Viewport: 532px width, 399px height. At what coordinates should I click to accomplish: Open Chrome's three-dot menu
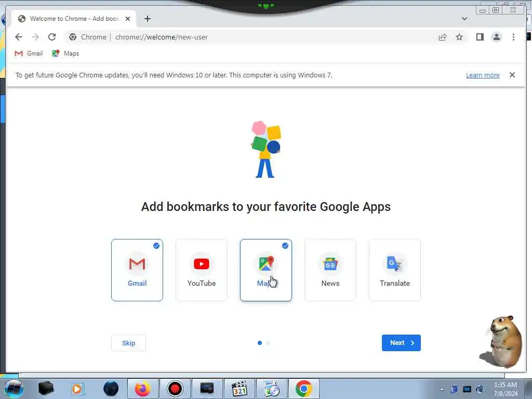[x=513, y=37]
